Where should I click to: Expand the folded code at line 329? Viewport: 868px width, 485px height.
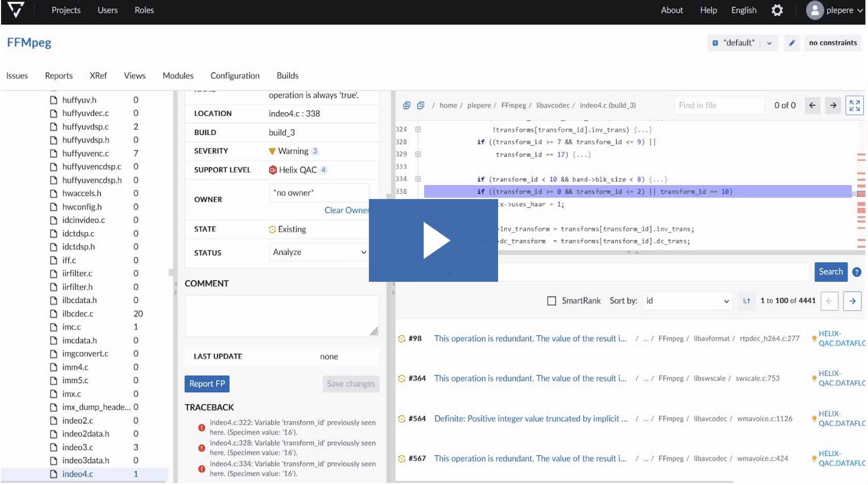(417, 154)
